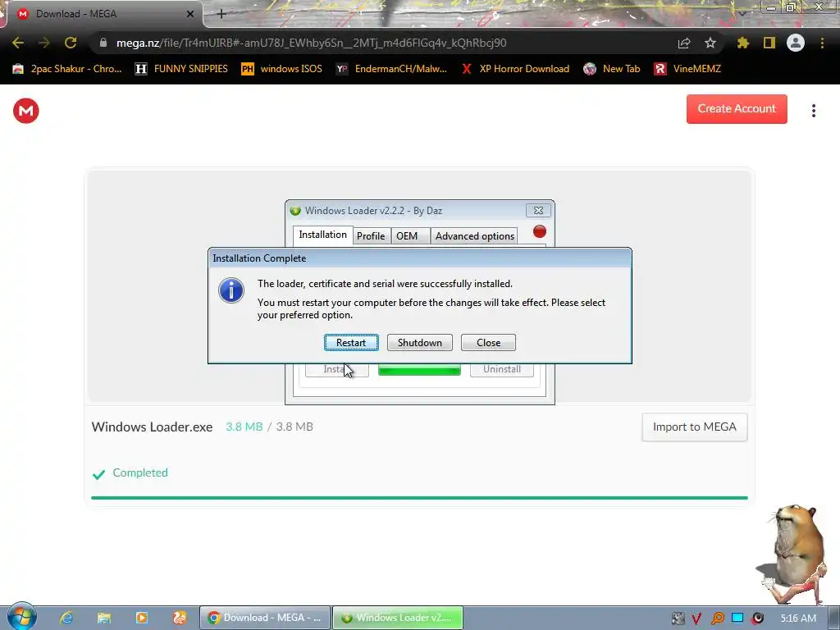Switch to the Profile tab in Windows Loader
This screenshot has width=840, height=630.
(371, 235)
